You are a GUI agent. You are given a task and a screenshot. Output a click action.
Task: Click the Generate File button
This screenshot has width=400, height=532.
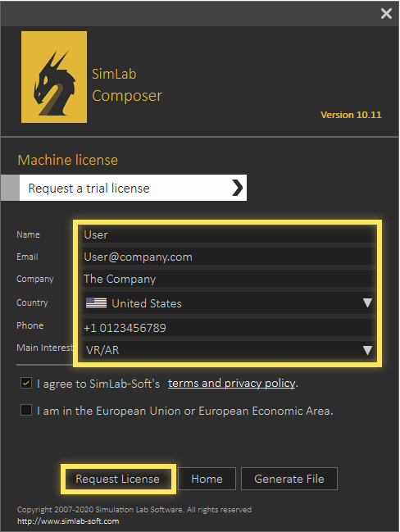[x=289, y=479]
